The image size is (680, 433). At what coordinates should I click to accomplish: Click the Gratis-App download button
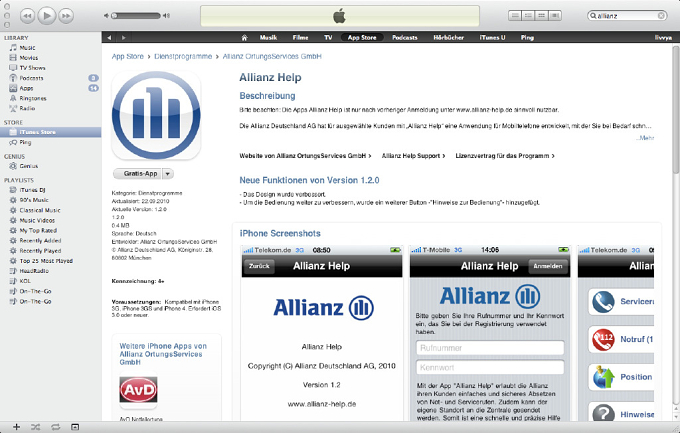(x=137, y=174)
